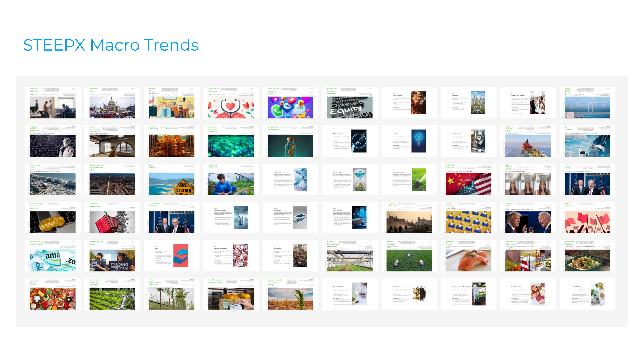The width and height of the screenshot is (644, 362).
Task: Open the Polarized Society Capitol slide
Action: 112,103
